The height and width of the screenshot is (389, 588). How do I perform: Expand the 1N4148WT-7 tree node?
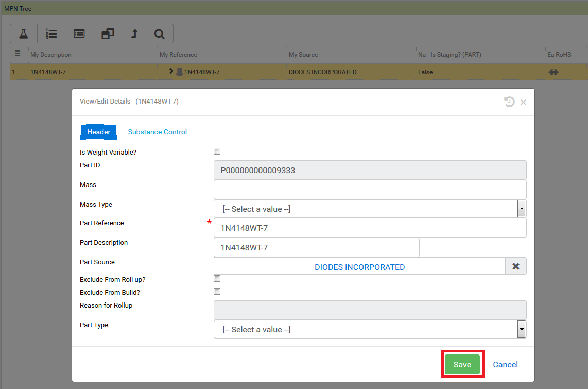coord(171,72)
